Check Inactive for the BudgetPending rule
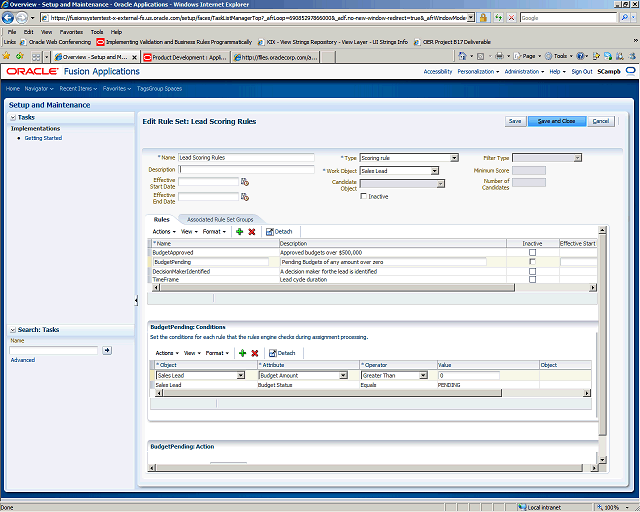The height and width of the screenshot is (512, 640). point(532,262)
